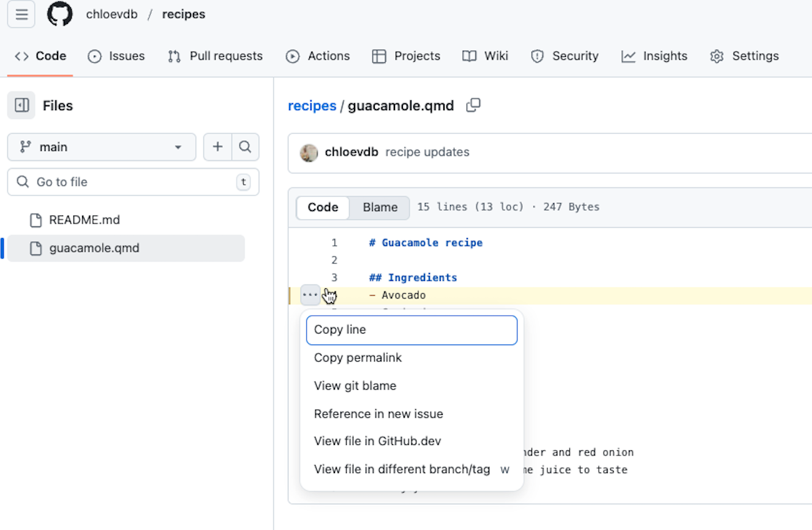Click chloevdb's commit avatar
Viewport: 812px width, 530px height.
pos(309,152)
